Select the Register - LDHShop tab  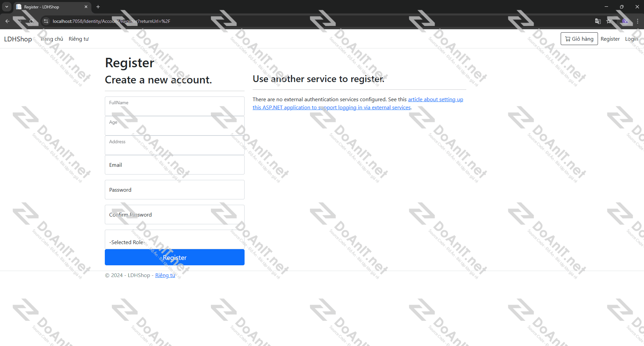pyautogui.click(x=52, y=7)
